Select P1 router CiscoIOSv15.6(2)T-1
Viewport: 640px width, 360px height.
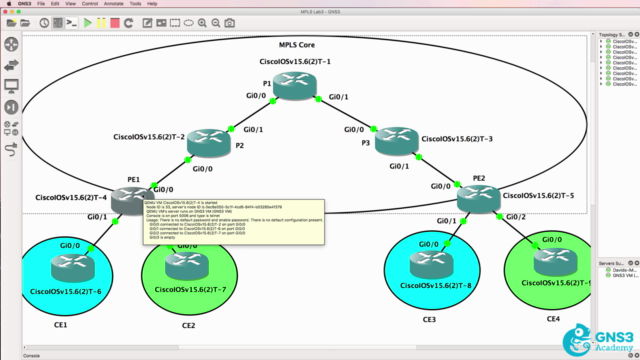[295, 85]
